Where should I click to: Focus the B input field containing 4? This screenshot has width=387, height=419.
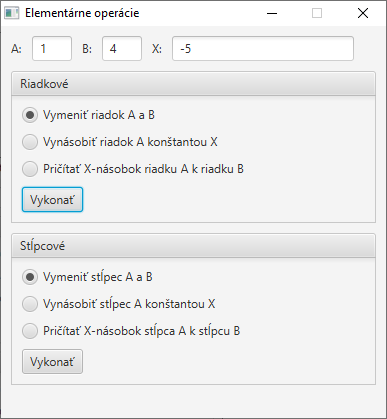(x=122, y=49)
